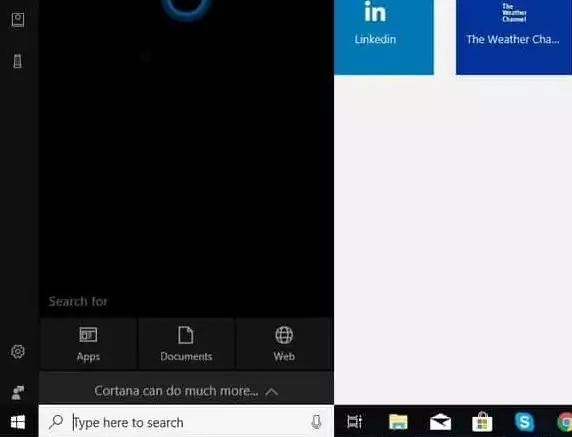Activate the microphone voice search icon
Image resolution: width=572 pixels, height=437 pixels.
coord(316,422)
